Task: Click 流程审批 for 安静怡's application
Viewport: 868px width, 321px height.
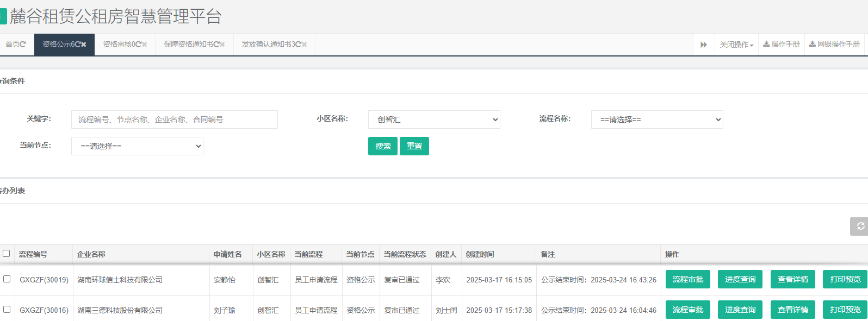Action: pyautogui.click(x=688, y=279)
